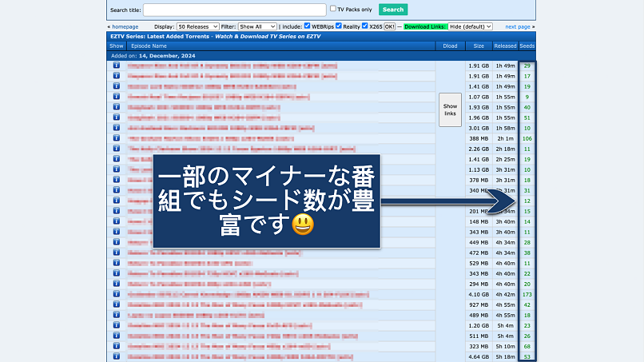
Task: Open the Display 50 Releases dropdown
Action: (x=197, y=26)
